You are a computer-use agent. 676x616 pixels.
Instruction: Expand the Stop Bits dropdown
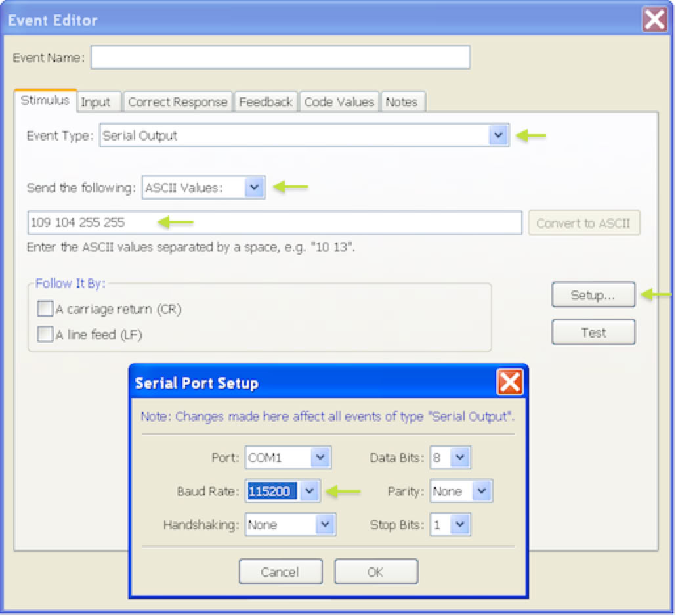click(x=460, y=525)
